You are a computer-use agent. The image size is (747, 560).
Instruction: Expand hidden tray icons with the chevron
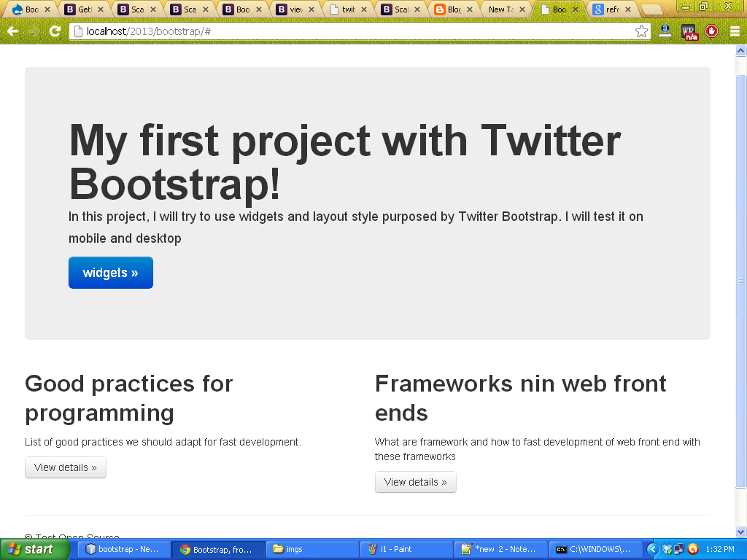coord(653,550)
